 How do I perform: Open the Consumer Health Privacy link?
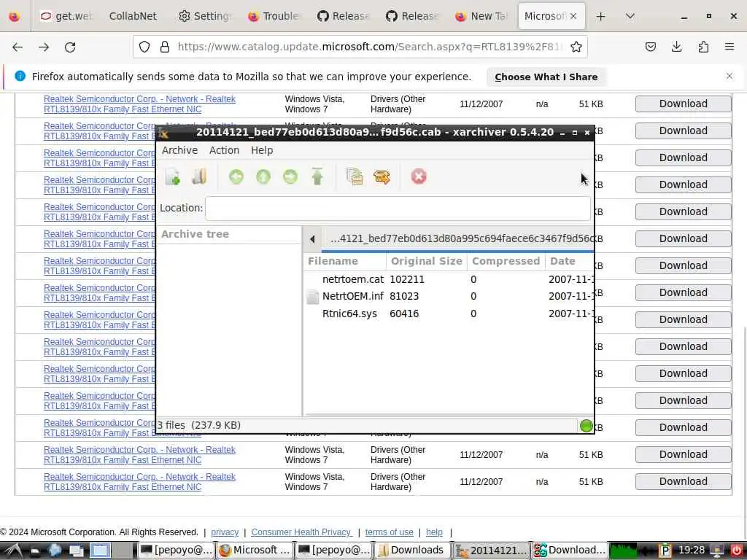coord(301,532)
